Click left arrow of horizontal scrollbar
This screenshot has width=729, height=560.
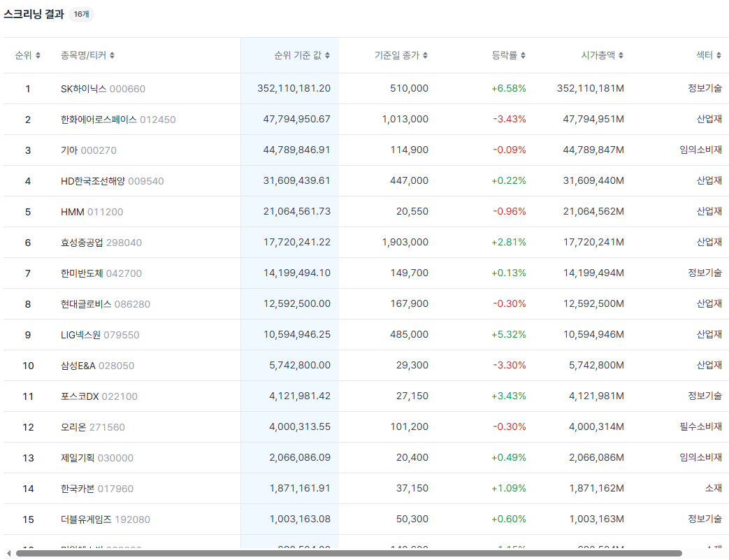tap(8, 554)
